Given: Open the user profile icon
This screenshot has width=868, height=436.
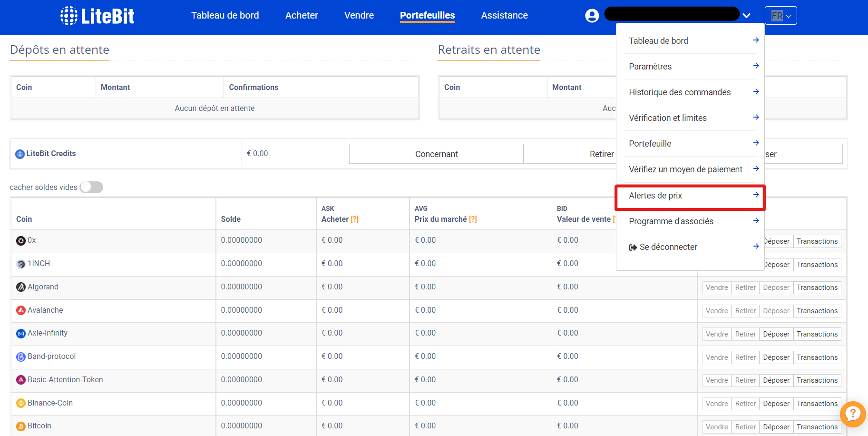Looking at the screenshot, I should 592,15.
